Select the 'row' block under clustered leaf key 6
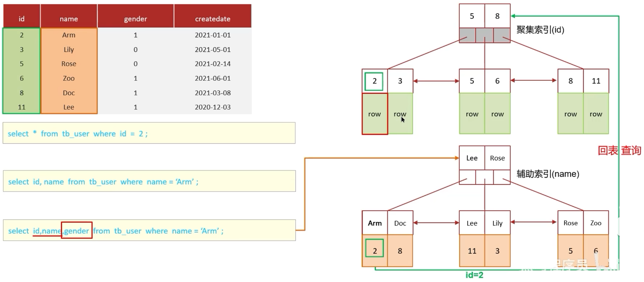Screen dimensions: 644x282 (497, 114)
